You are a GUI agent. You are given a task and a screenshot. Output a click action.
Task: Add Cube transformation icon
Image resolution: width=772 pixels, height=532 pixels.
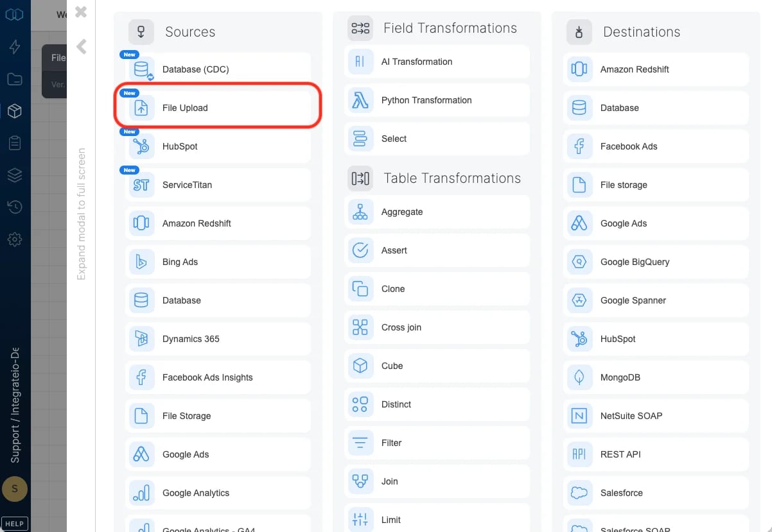(x=360, y=366)
